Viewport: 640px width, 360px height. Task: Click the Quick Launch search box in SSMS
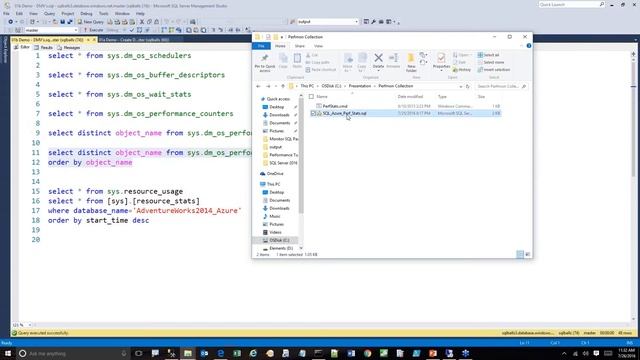(x=571, y=4)
